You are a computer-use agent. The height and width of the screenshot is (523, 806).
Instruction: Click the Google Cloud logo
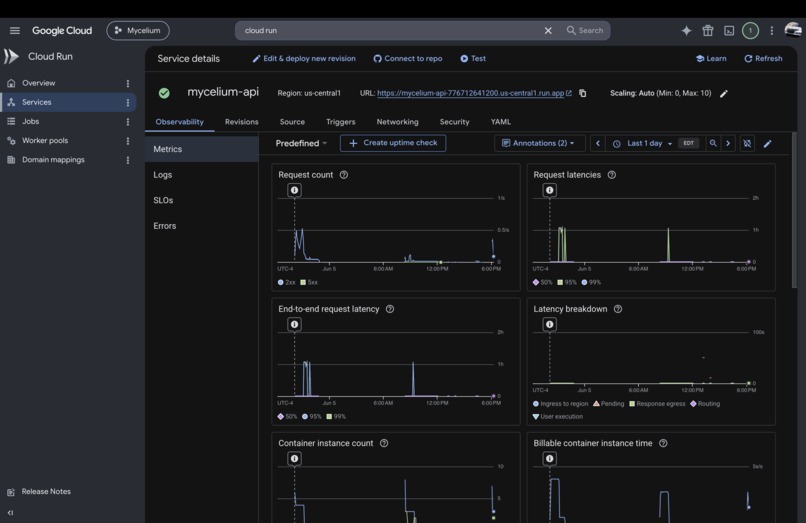[x=62, y=31]
